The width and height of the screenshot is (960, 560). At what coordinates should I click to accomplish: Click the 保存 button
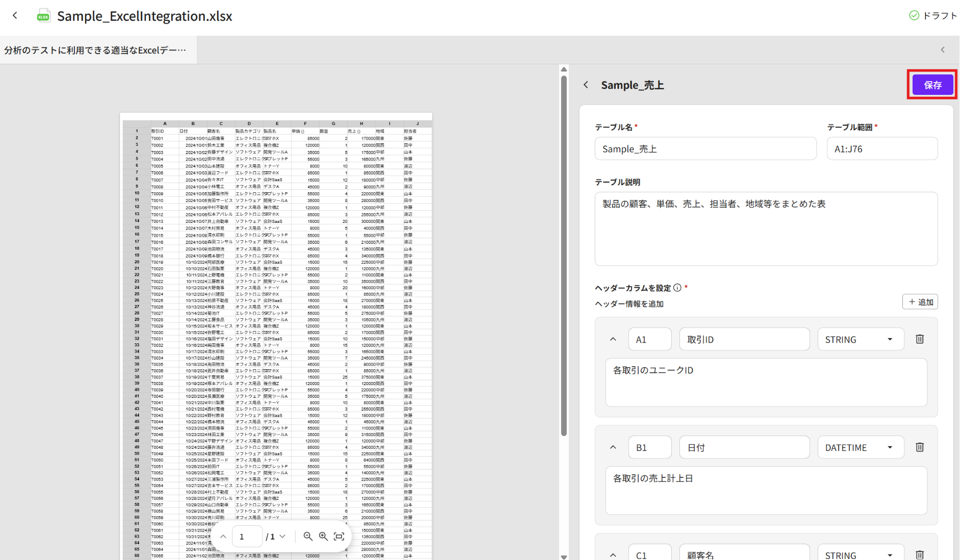pos(932,85)
